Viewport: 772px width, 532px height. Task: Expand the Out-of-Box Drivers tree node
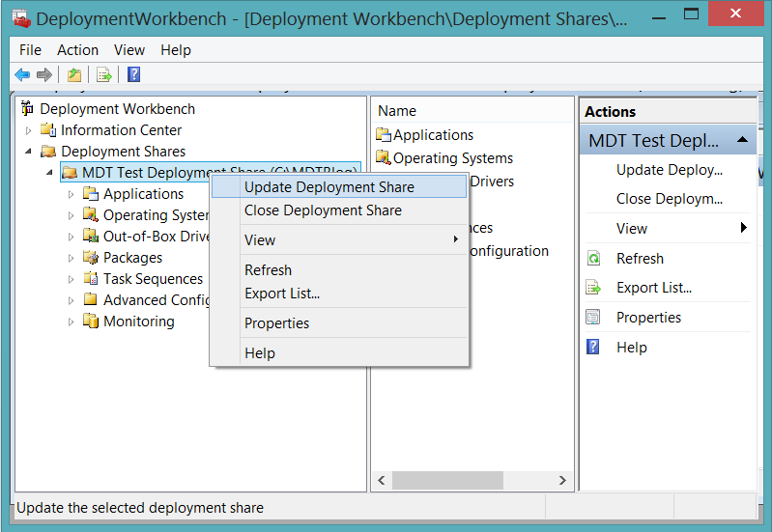[71, 237]
